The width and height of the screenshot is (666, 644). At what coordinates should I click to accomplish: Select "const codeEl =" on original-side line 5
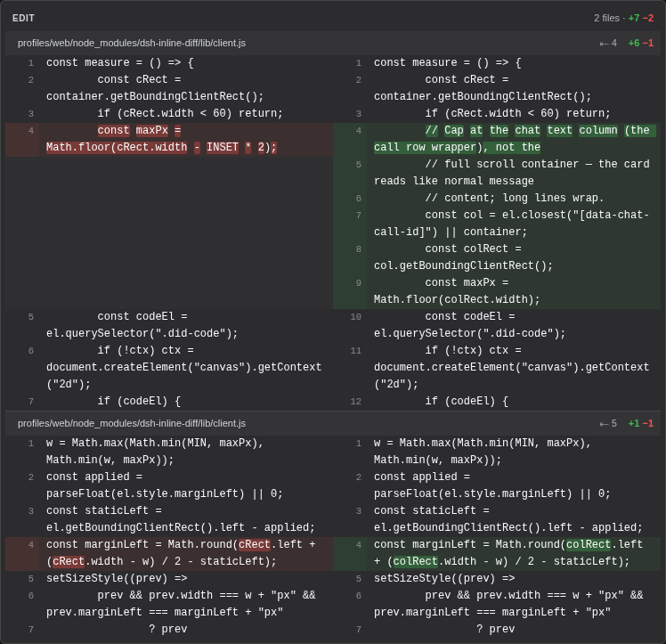pyautogui.click(x=142, y=316)
